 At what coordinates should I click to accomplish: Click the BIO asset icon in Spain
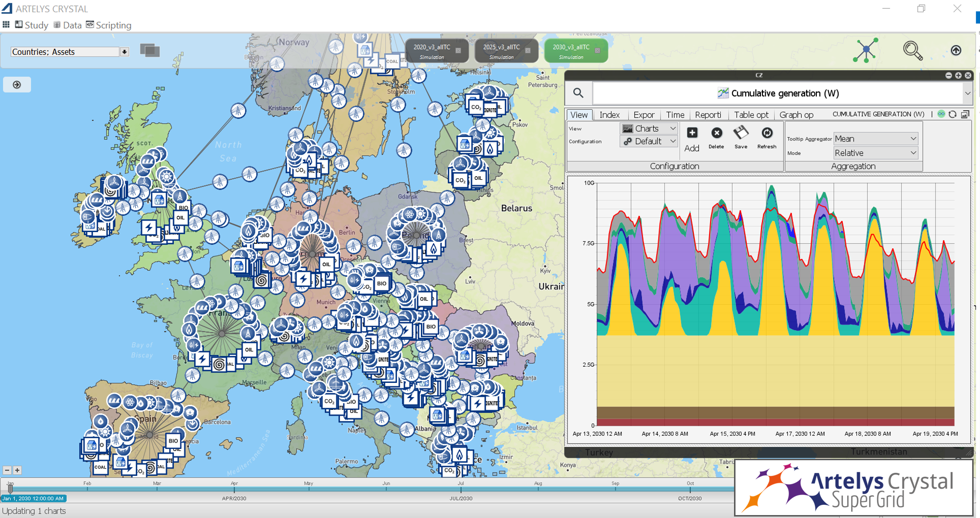173,441
